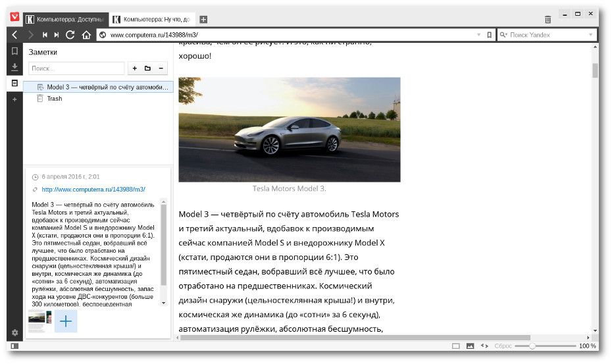Open browser settings gear icon
The image size is (612, 364).
15,333
